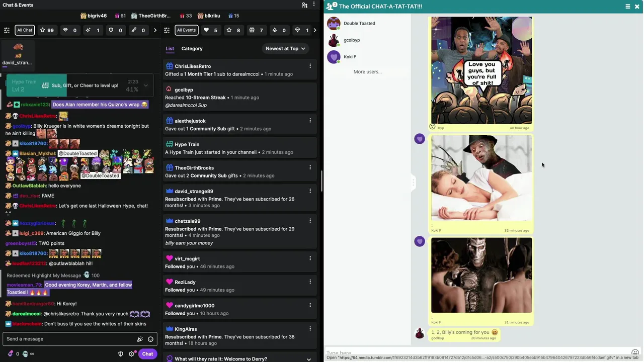
Task: Select the All Events filter
Action: pos(186,30)
